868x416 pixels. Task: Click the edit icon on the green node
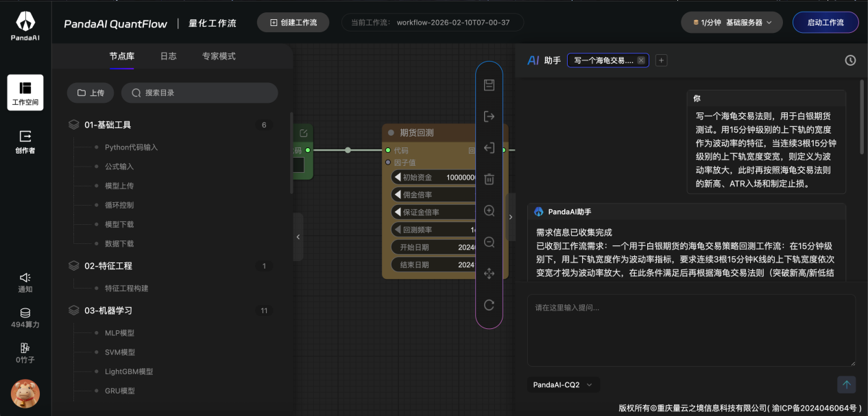[303, 133]
